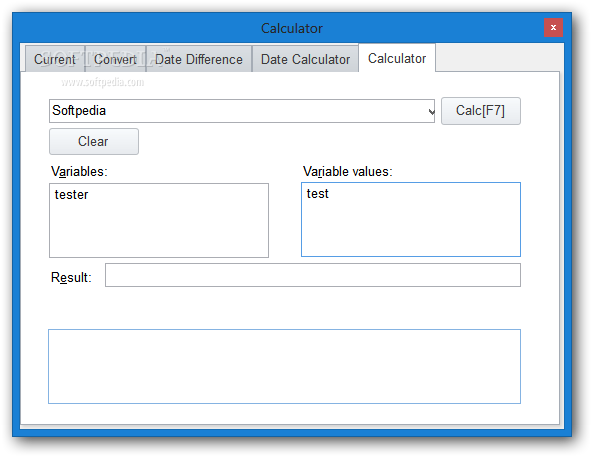Viewport: 592px width, 457px height.
Task: Select the 'test' variable value entry
Action: (x=318, y=194)
